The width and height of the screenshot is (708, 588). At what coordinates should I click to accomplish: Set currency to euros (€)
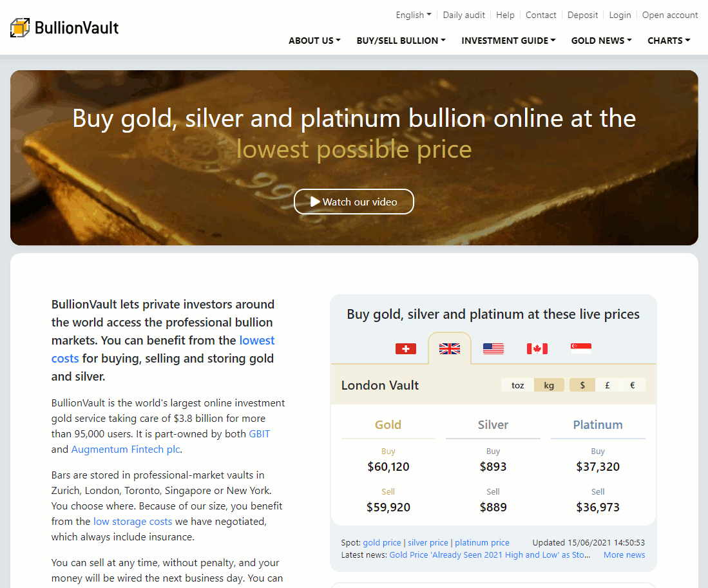coord(633,385)
